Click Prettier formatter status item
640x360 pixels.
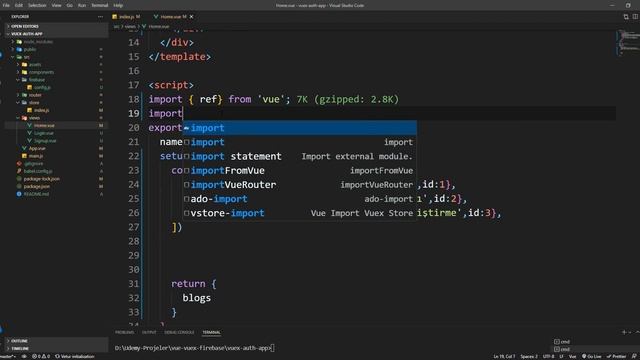click(616, 356)
